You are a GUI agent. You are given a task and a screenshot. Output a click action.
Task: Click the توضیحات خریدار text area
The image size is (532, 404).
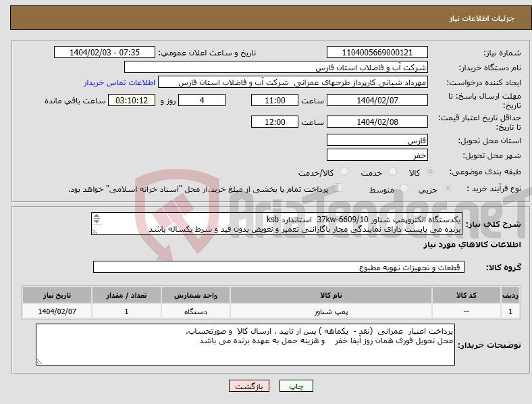pos(245,345)
